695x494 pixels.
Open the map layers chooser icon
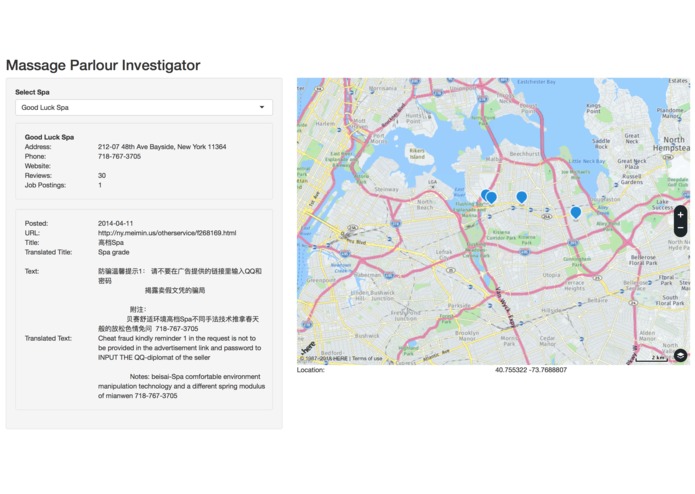click(680, 355)
